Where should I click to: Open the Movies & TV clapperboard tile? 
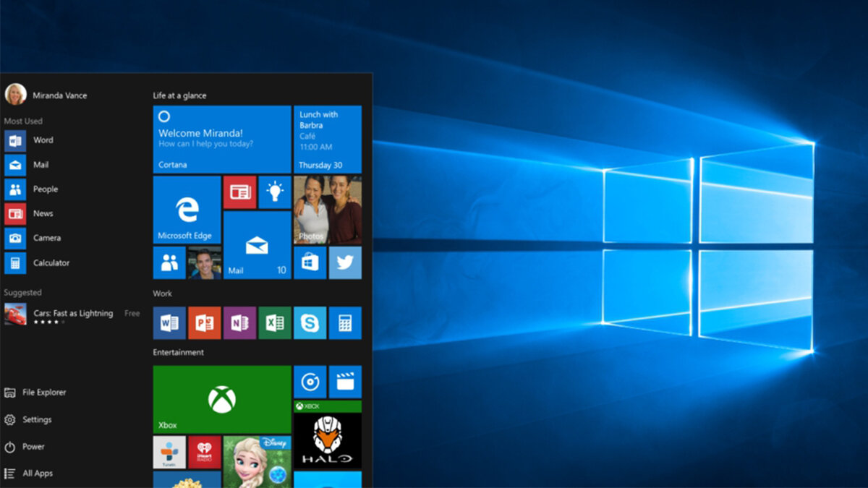[x=345, y=382]
